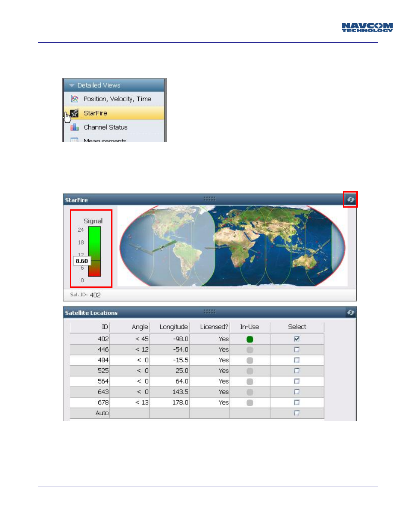Check Select box for satellite 525

point(297,371)
